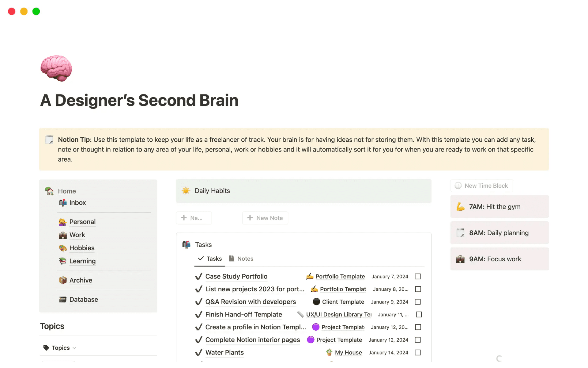Screen dimensions: 588x368
Task: Expand the Topics dropdown chevron
Action: pyautogui.click(x=74, y=348)
